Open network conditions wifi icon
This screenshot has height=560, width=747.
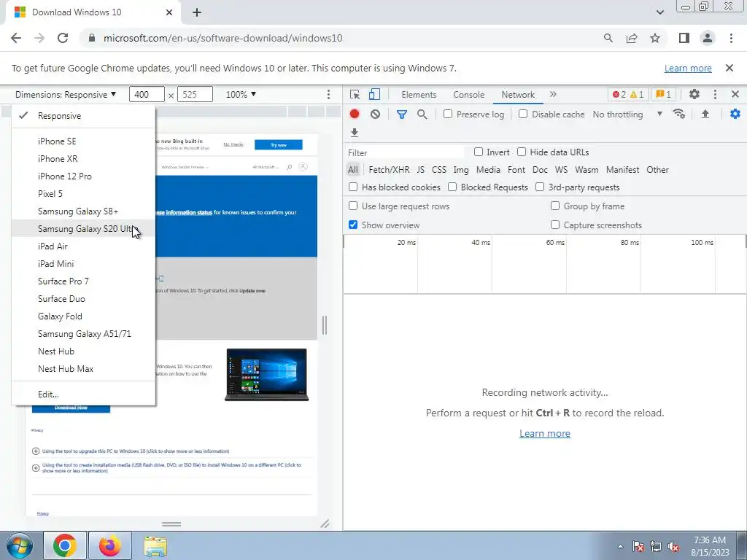(x=679, y=114)
